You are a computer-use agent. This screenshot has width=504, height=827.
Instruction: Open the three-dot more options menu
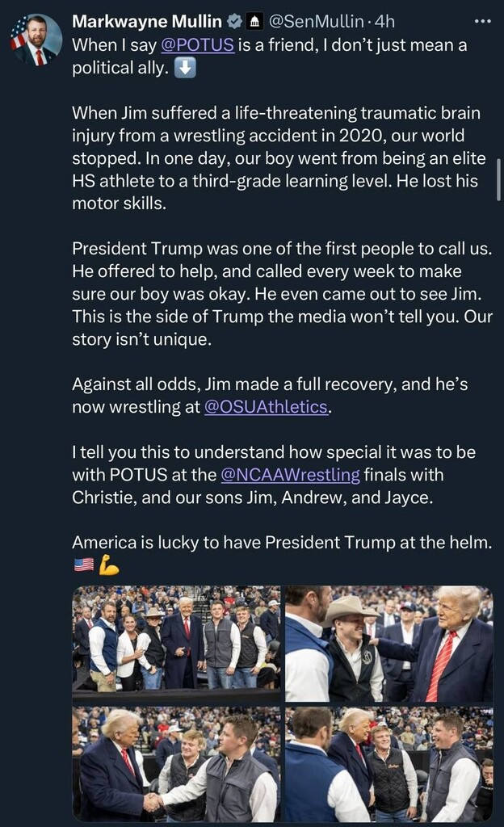(x=482, y=22)
